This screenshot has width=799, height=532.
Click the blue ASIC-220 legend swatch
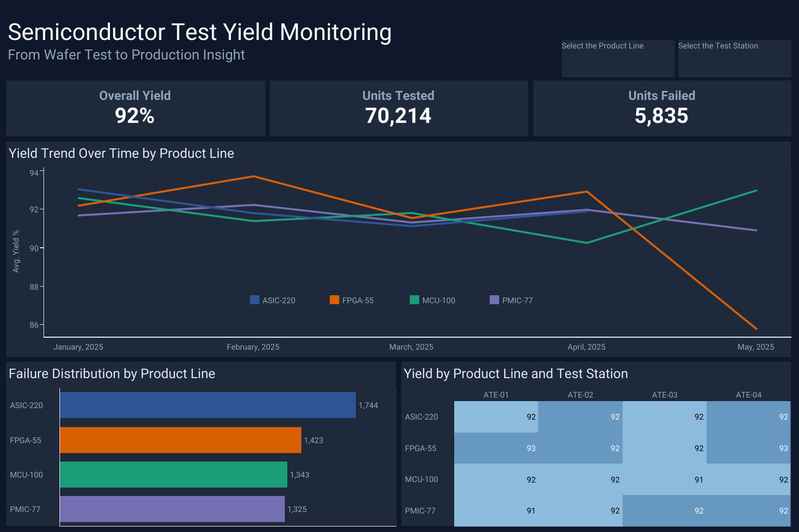pos(254,300)
